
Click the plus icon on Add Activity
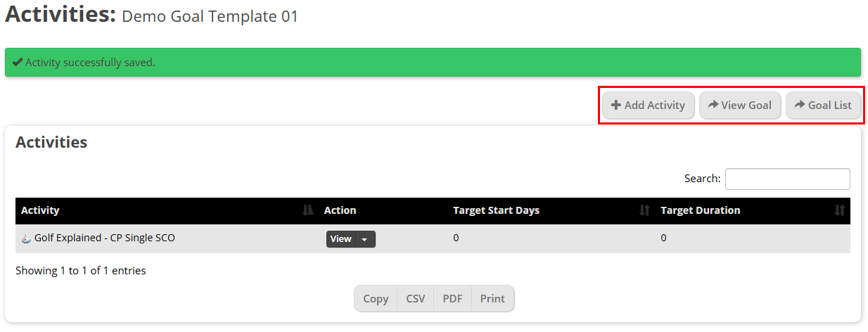615,105
